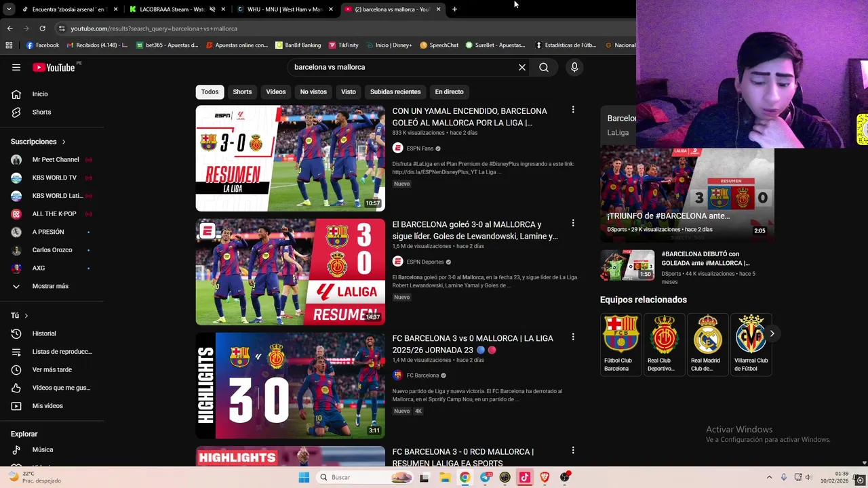868x488 pixels.
Task: Start voice search with microphone icon
Action: pyautogui.click(x=574, y=67)
